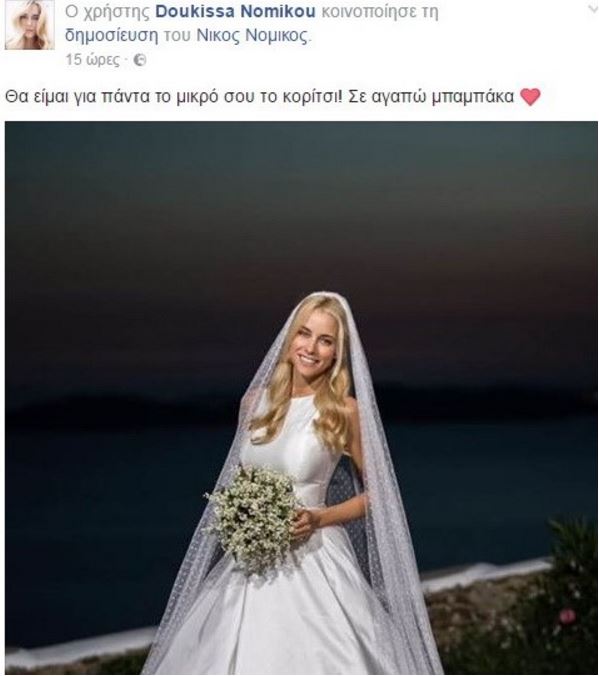View privacy setting via globe icon
Image resolution: width=599 pixels, height=676 pixels.
click(140, 60)
